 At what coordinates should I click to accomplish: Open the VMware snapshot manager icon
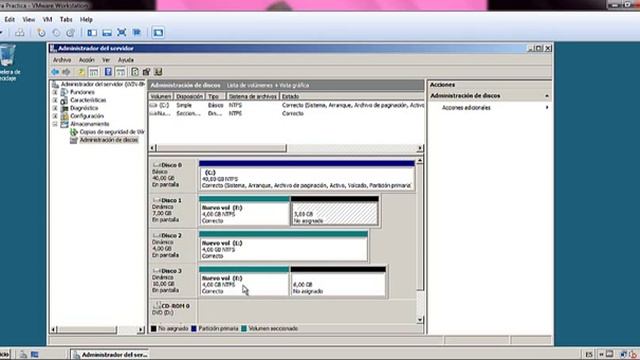coord(71,33)
